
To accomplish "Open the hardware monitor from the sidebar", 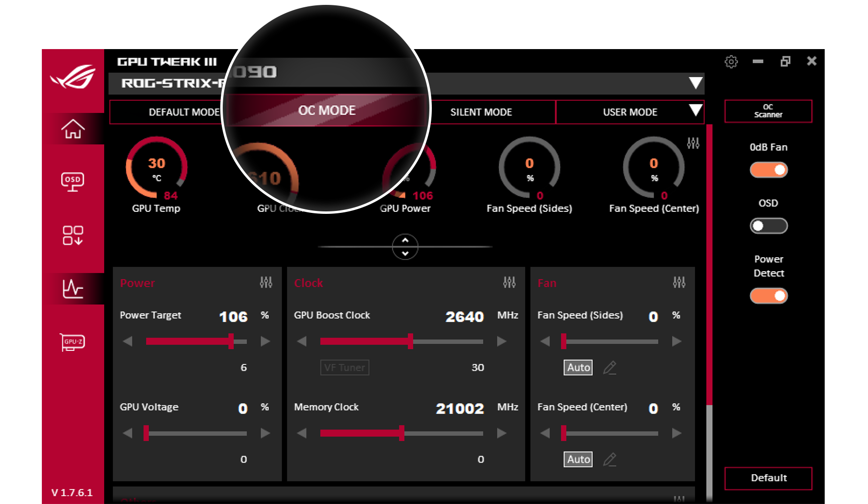I will (73, 288).
